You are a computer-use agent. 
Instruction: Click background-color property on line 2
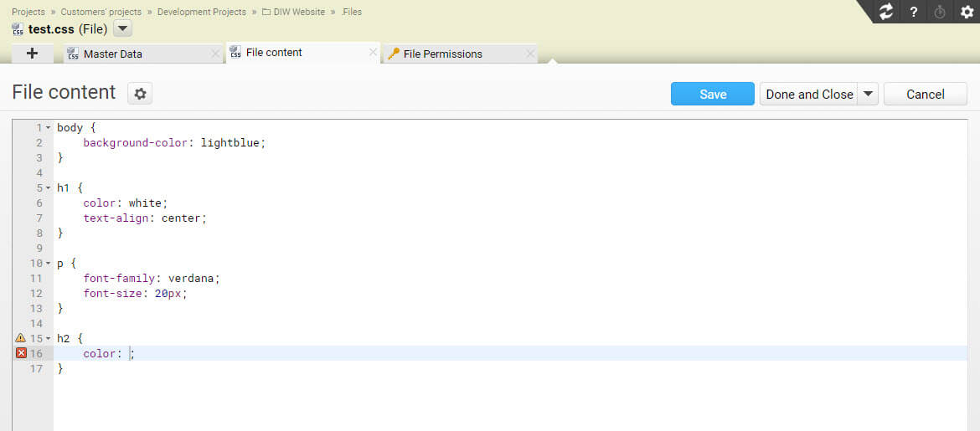click(x=135, y=142)
